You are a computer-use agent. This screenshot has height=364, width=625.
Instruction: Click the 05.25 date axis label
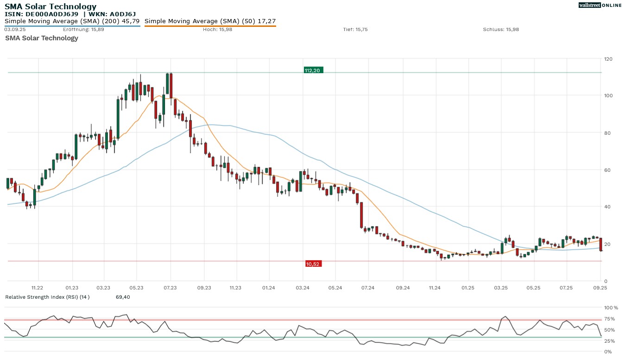tap(534, 288)
